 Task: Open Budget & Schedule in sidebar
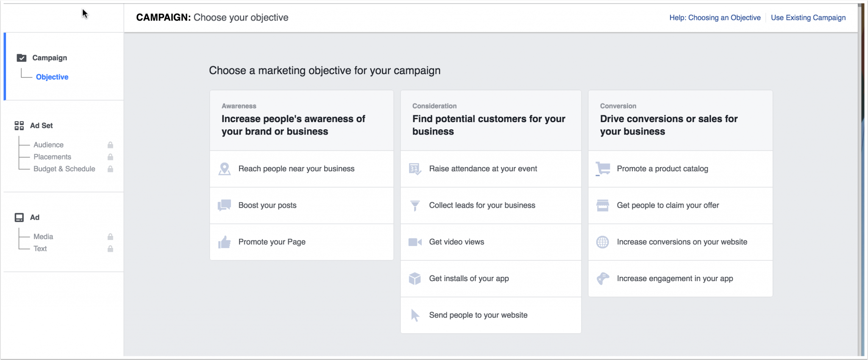pyautogui.click(x=64, y=169)
